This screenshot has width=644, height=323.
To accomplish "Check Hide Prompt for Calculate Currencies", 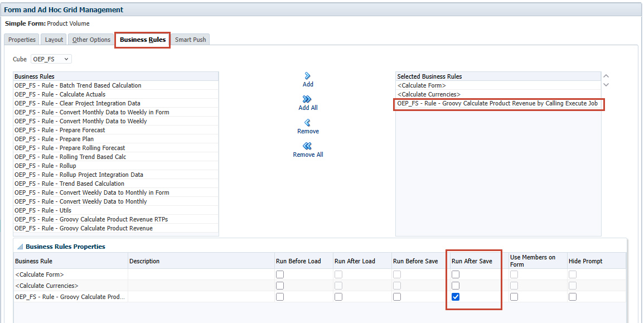I will tap(573, 285).
